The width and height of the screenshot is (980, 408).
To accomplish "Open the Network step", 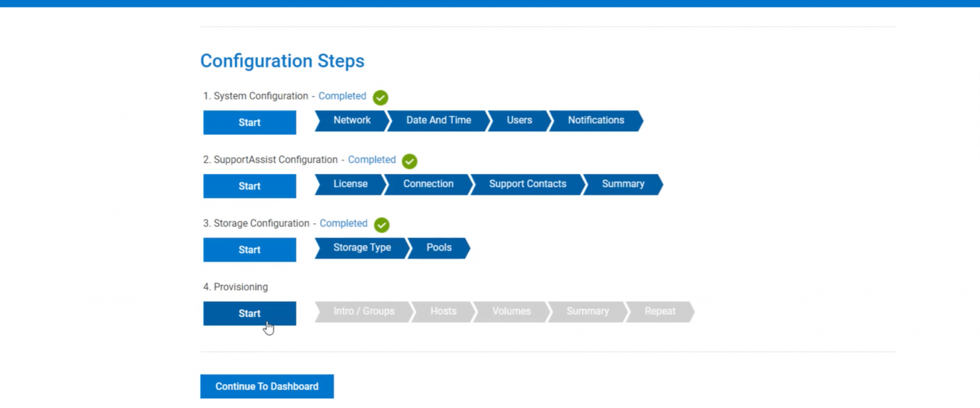I will pyautogui.click(x=352, y=120).
